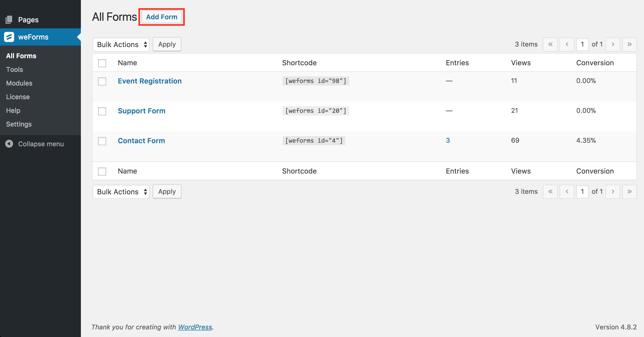Image resolution: width=644 pixels, height=337 pixels.
Task: Open the Event Registration form
Action: (x=150, y=81)
